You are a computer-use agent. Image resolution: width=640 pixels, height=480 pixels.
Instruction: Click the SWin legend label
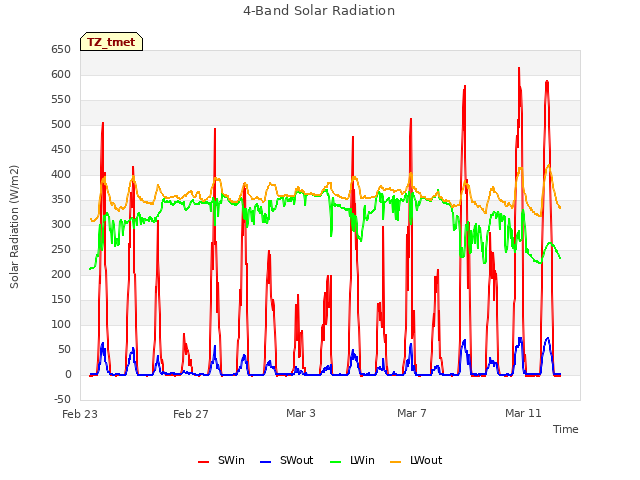[x=231, y=460]
